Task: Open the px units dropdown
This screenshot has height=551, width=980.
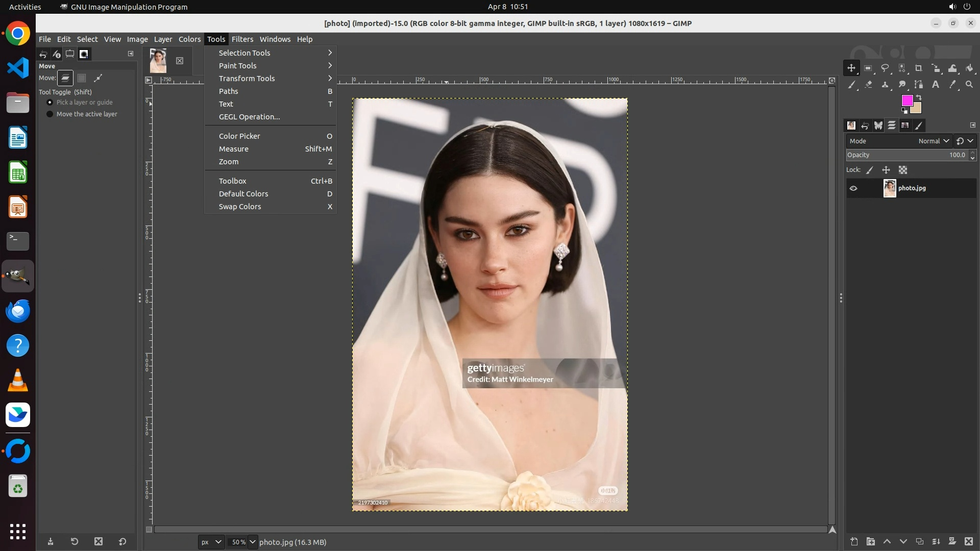Action: pyautogui.click(x=211, y=542)
